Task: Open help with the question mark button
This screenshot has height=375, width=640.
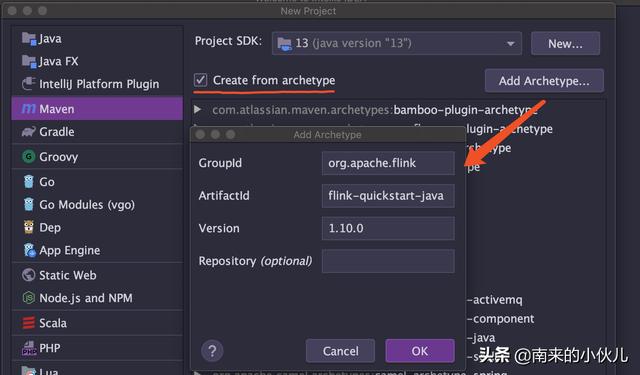Action: pyautogui.click(x=212, y=351)
